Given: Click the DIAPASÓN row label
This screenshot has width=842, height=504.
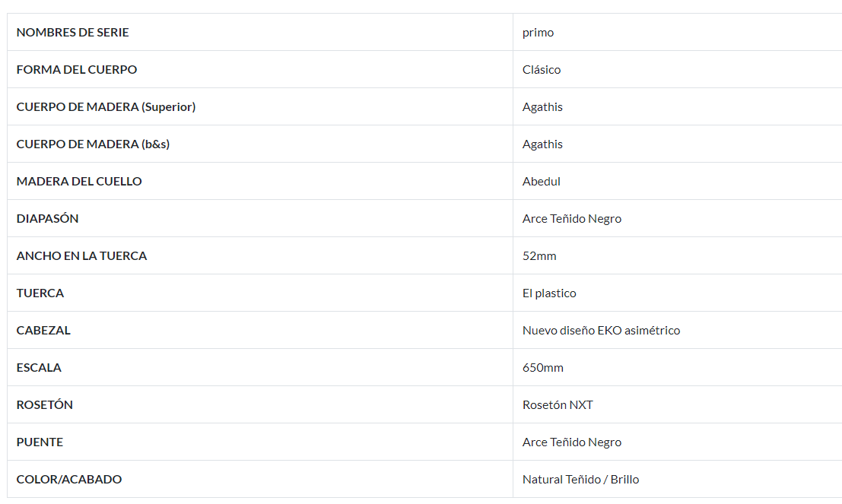Looking at the screenshot, I should click(x=47, y=219).
